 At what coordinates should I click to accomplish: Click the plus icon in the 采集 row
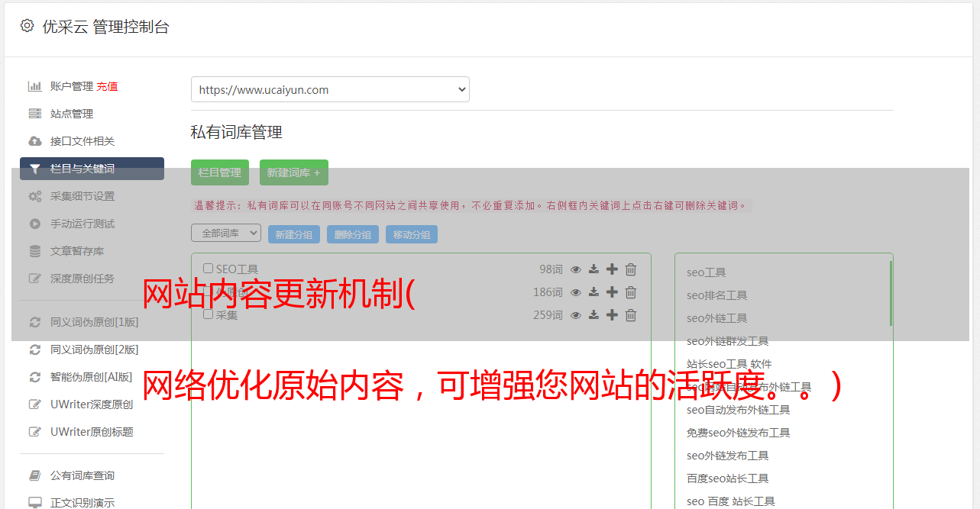point(612,315)
